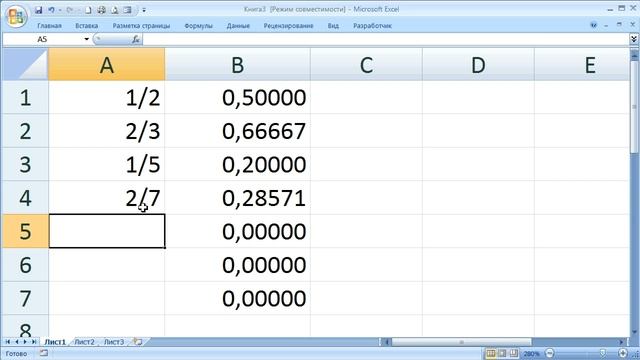The image size is (640, 360).
Task: Select column A header
Action: [107, 64]
